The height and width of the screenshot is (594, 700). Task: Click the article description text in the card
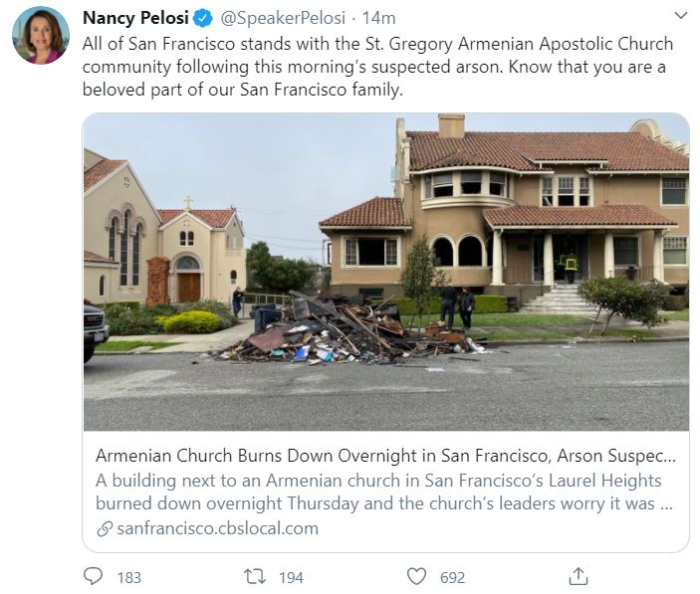coord(385,492)
